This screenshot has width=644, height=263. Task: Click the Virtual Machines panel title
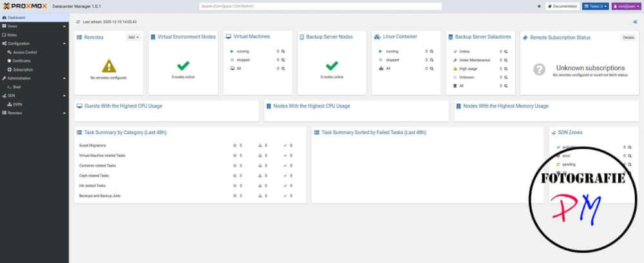[252, 37]
